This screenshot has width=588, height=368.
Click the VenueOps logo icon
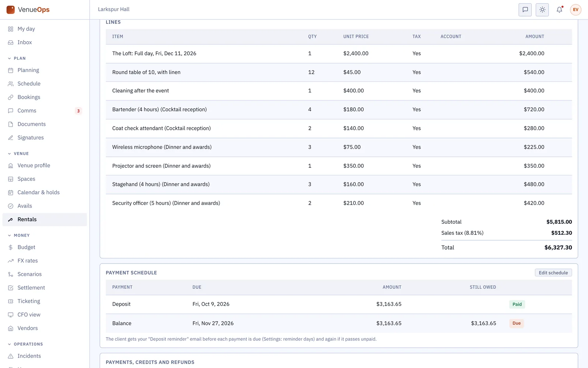point(11,10)
